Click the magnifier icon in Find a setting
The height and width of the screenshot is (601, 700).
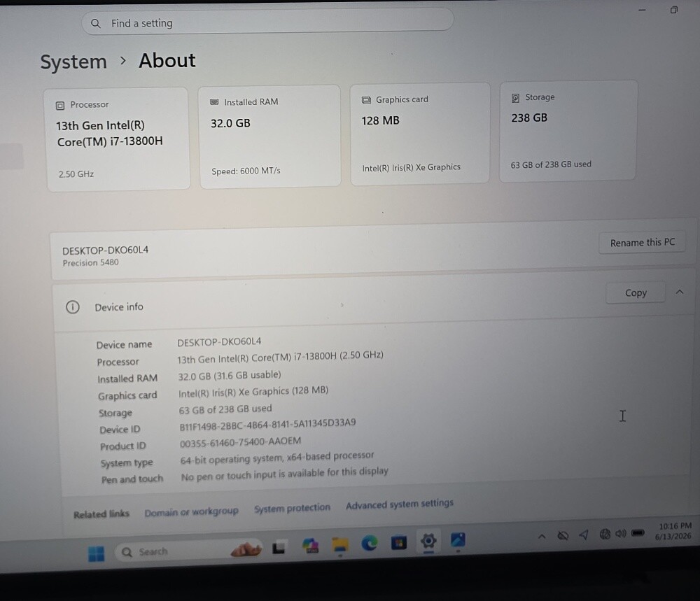[95, 23]
